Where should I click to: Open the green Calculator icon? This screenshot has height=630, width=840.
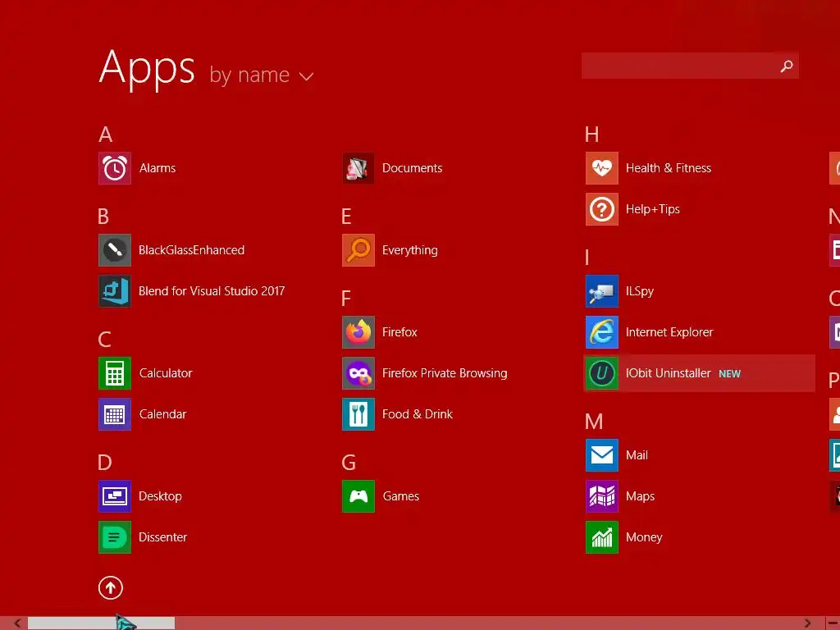pos(115,373)
